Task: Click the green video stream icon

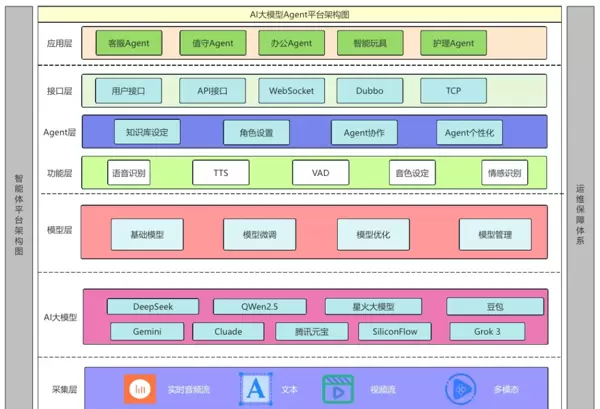Action: pyautogui.click(x=339, y=388)
